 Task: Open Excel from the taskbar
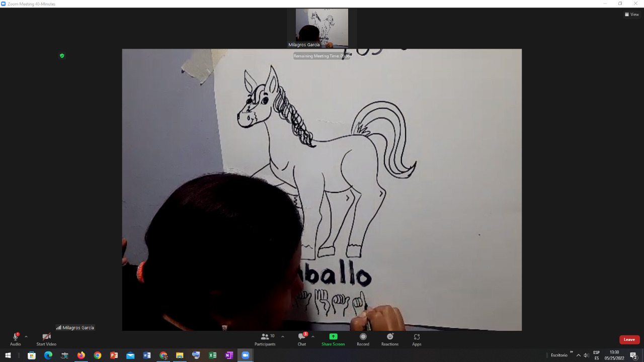212,355
